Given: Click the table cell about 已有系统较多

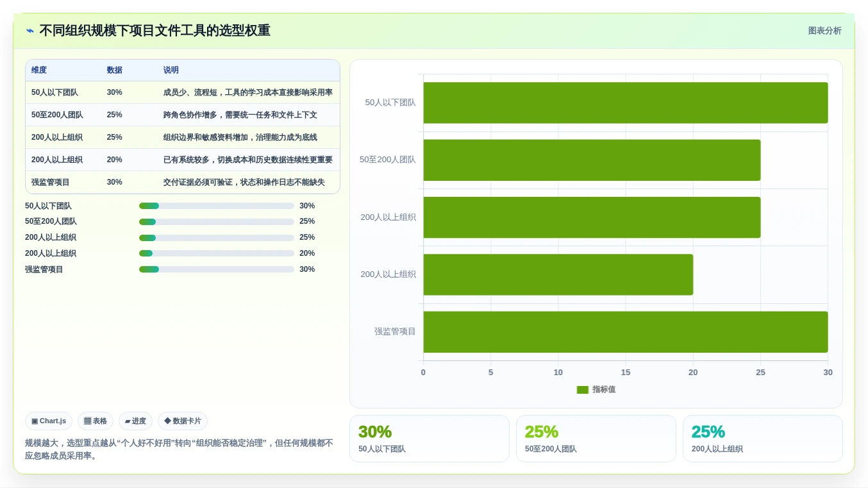Looking at the screenshot, I should (248, 160).
